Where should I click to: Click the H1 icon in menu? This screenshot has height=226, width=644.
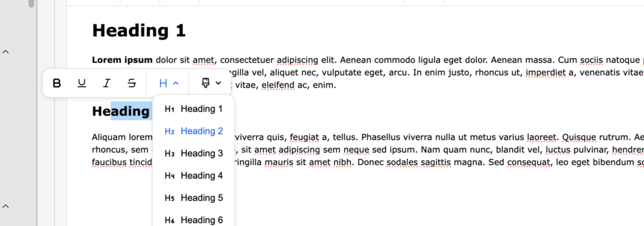tap(169, 109)
